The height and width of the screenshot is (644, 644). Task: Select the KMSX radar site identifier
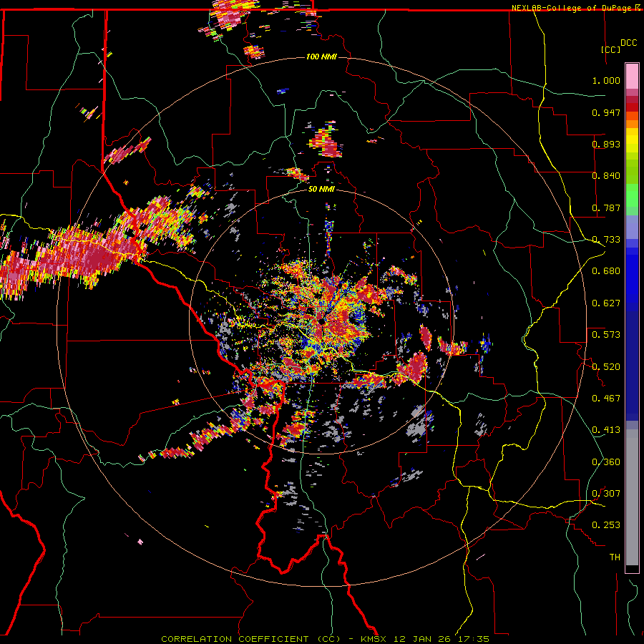pyautogui.click(x=374, y=639)
